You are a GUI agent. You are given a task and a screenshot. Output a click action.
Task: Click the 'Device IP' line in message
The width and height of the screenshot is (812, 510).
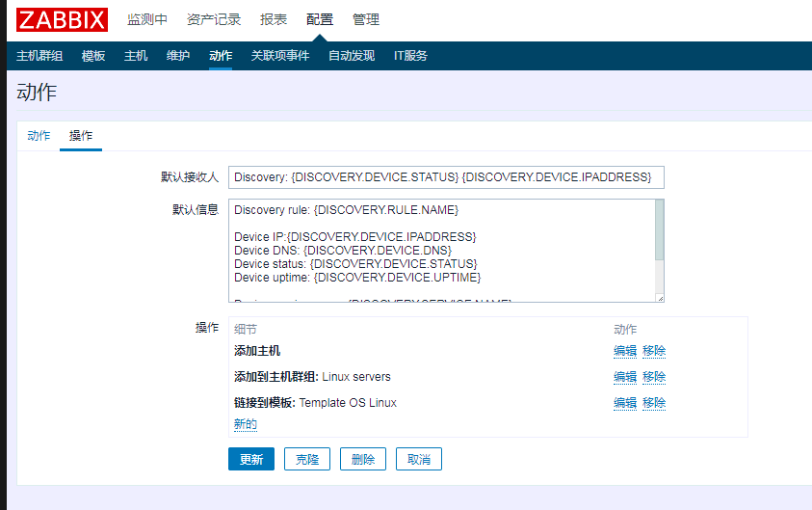click(x=355, y=237)
